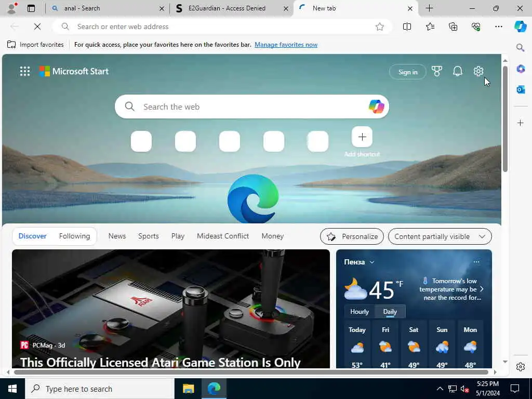
Task: Open File Explorer from taskbar
Action: [x=188, y=389]
